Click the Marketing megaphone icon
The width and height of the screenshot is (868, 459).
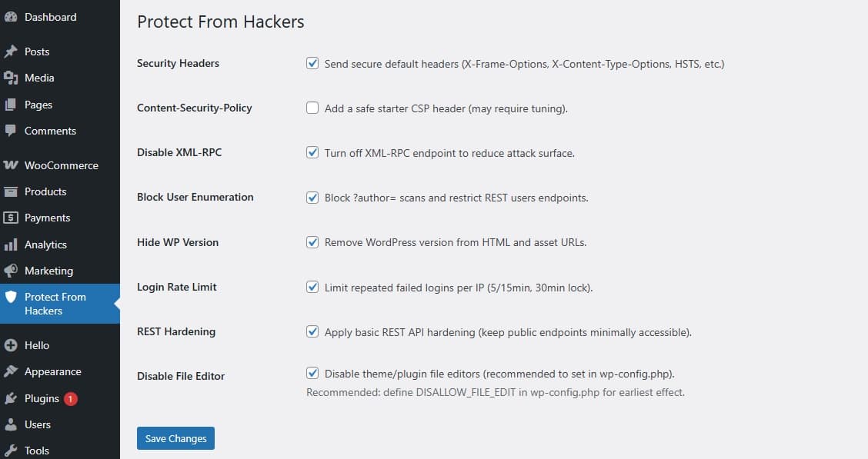pos(11,271)
